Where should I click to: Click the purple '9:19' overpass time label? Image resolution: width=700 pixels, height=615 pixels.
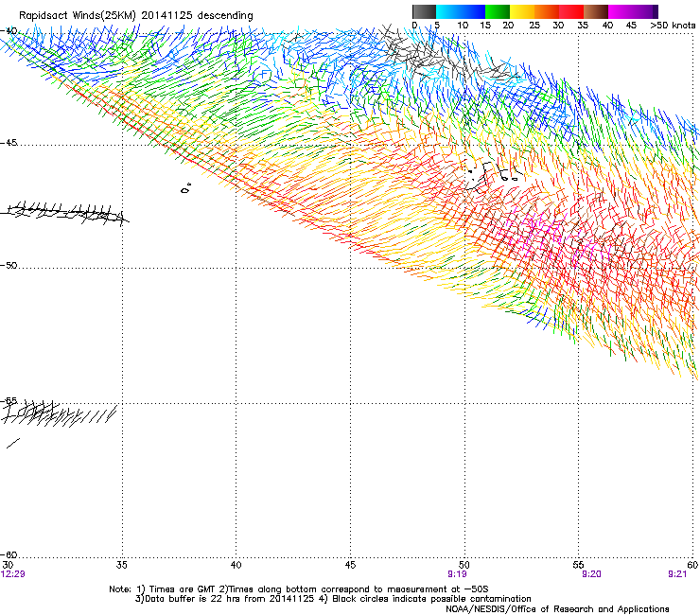tap(457, 574)
